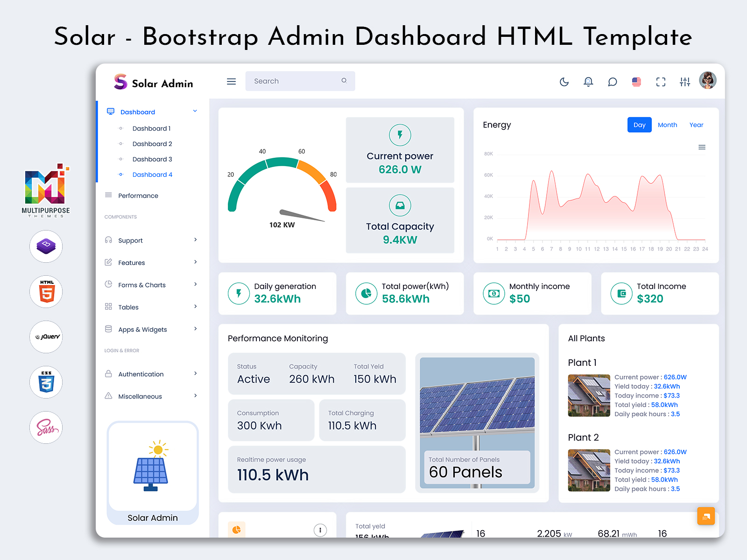Switch the Energy chart to Year view

click(x=696, y=125)
